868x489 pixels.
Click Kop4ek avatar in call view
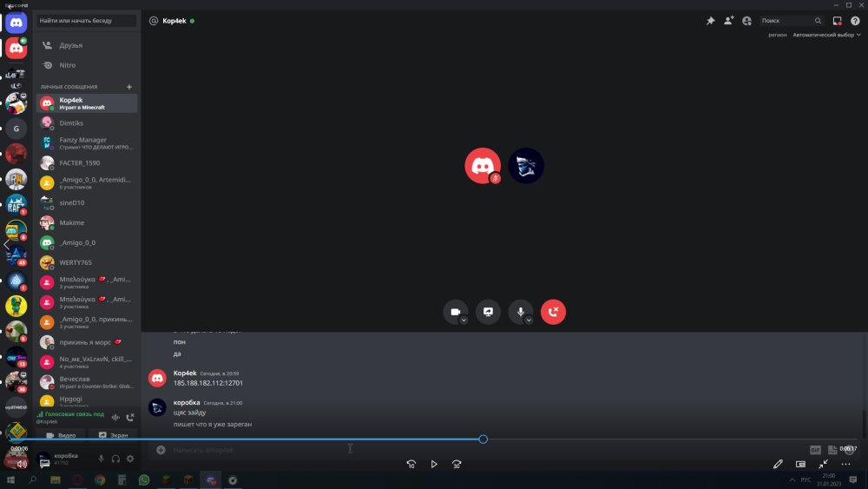pos(483,166)
